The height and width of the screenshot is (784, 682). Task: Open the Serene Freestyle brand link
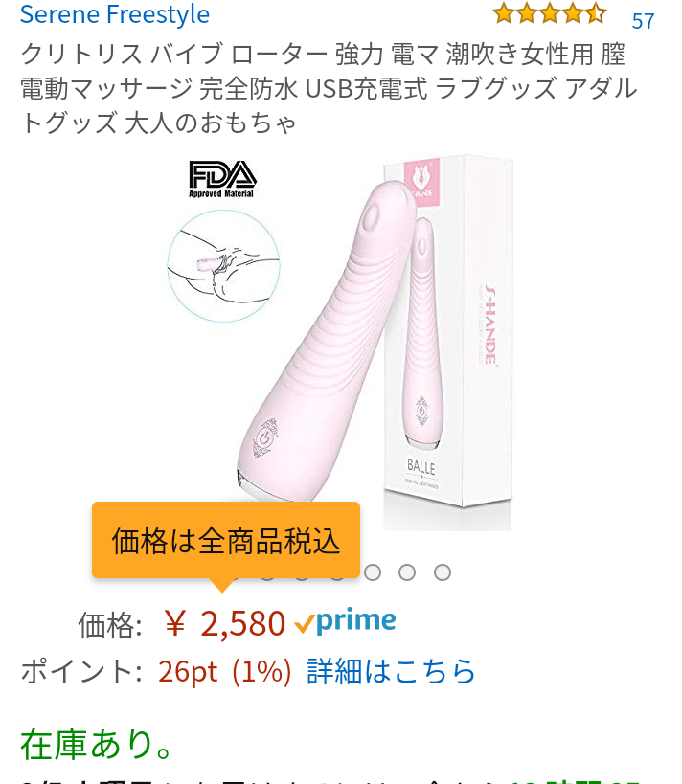[x=115, y=14]
